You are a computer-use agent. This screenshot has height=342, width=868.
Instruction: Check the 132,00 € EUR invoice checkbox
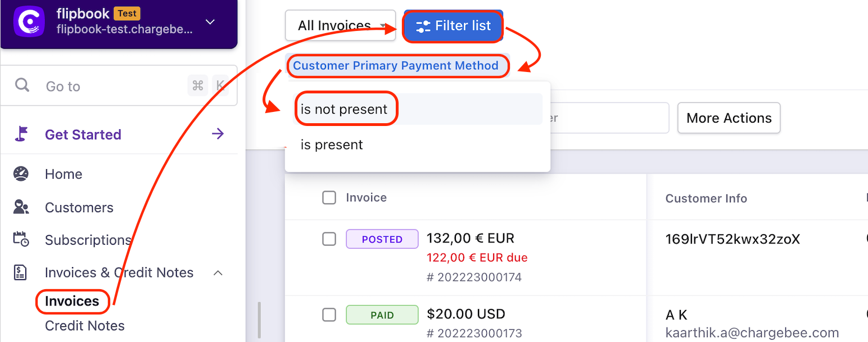pos(329,239)
